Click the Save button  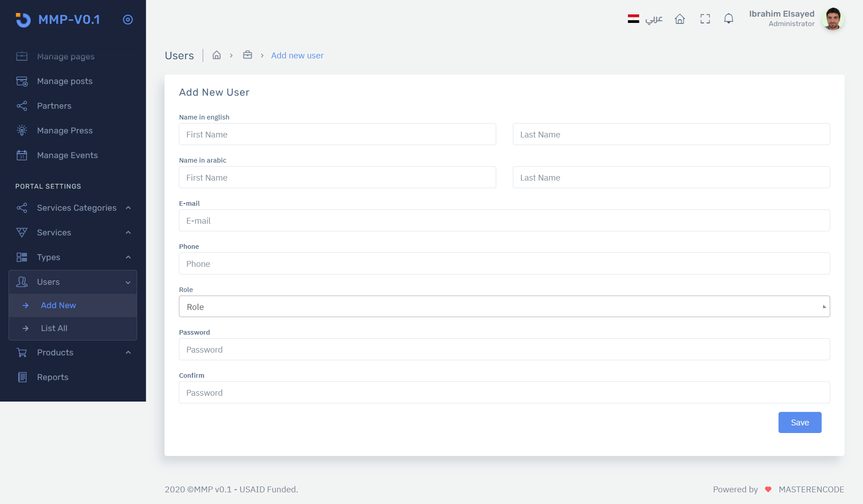(x=800, y=423)
